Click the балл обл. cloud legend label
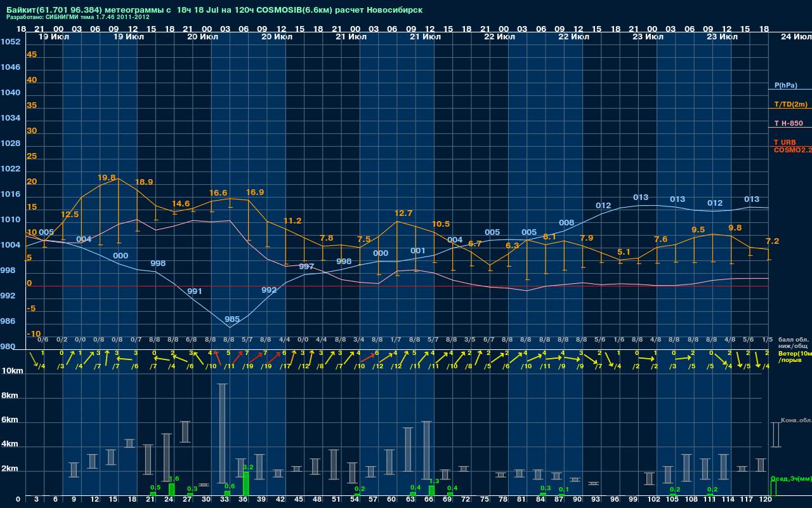 click(793, 340)
